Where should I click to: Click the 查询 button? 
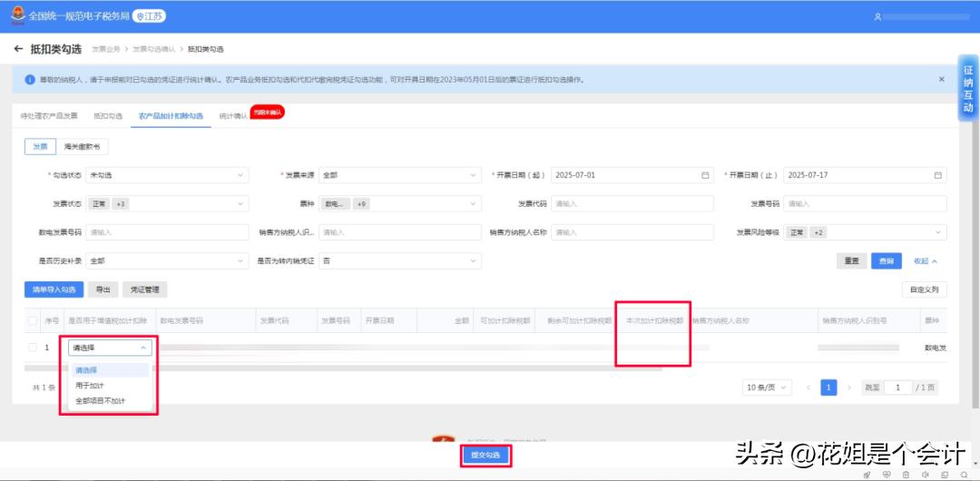pyautogui.click(x=887, y=261)
